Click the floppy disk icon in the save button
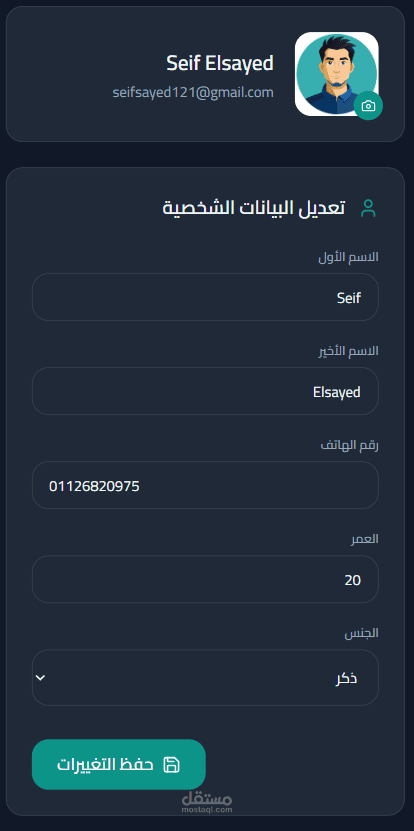 [171, 765]
